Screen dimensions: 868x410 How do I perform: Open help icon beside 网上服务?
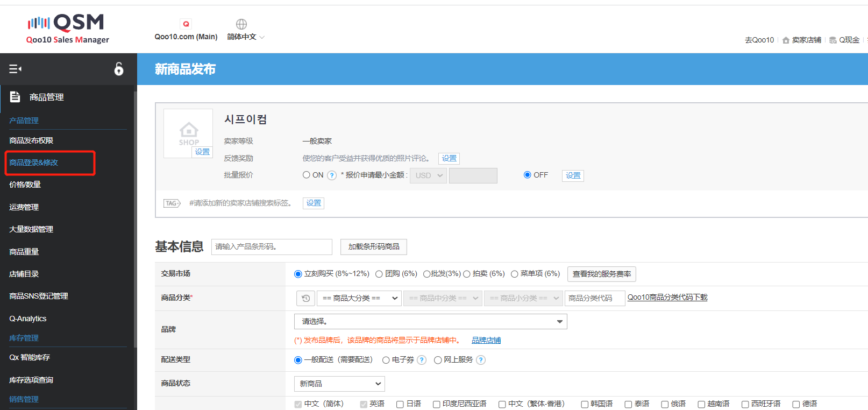(x=481, y=360)
